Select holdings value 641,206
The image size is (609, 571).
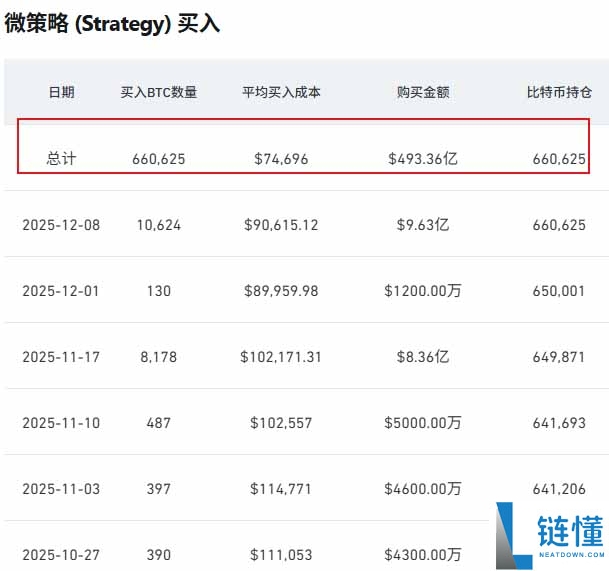coord(559,489)
